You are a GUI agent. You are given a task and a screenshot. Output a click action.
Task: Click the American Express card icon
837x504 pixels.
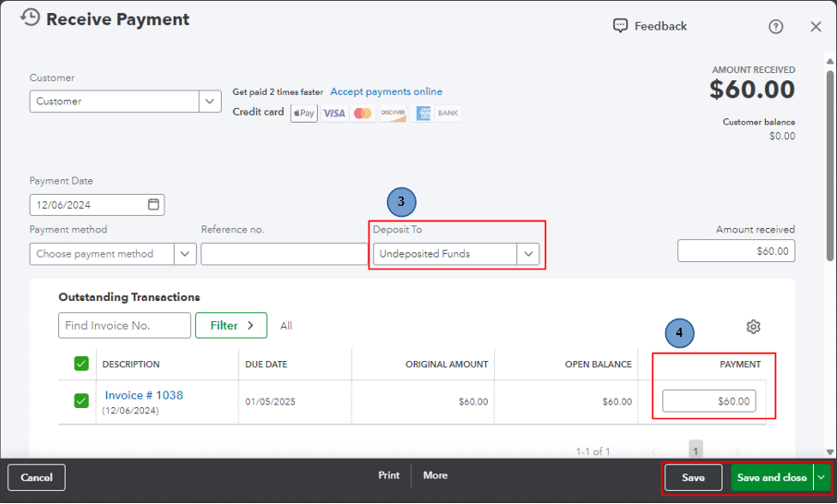pos(423,113)
